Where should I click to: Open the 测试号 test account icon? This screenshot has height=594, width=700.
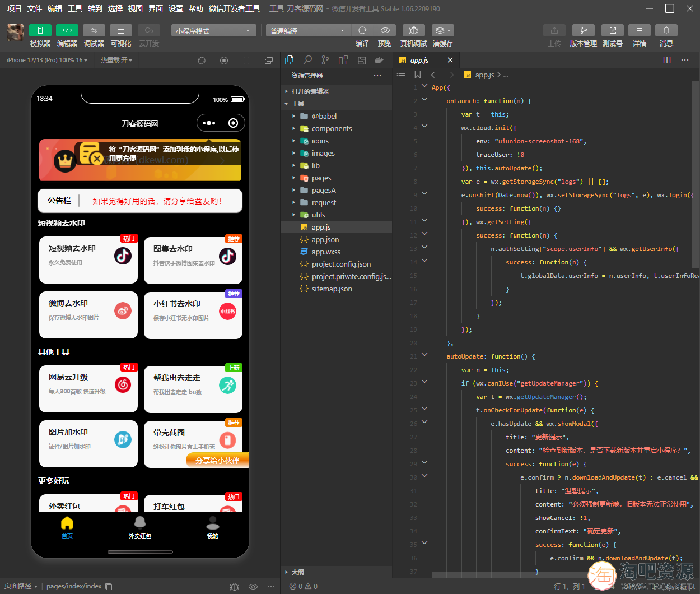[x=613, y=30]
